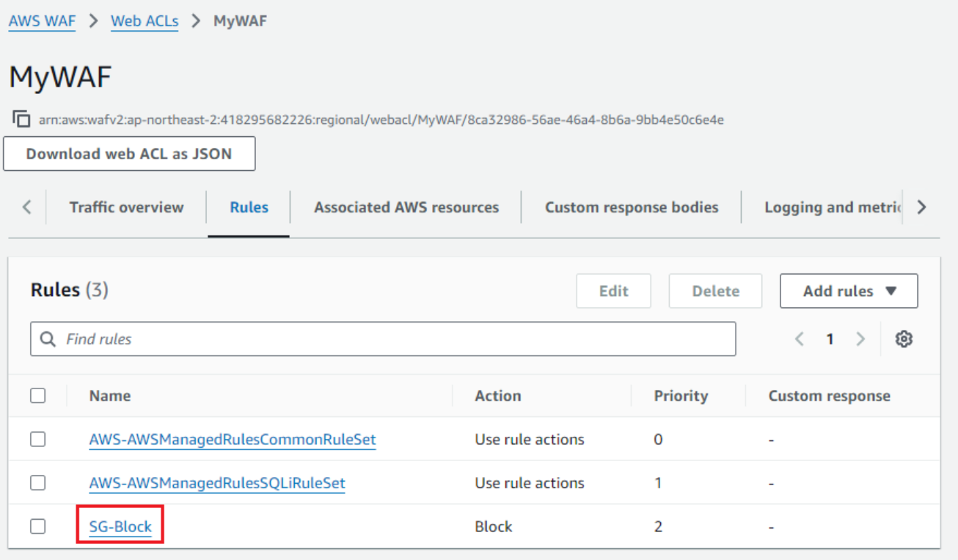Open the Associated AWS resources tab

406,207
